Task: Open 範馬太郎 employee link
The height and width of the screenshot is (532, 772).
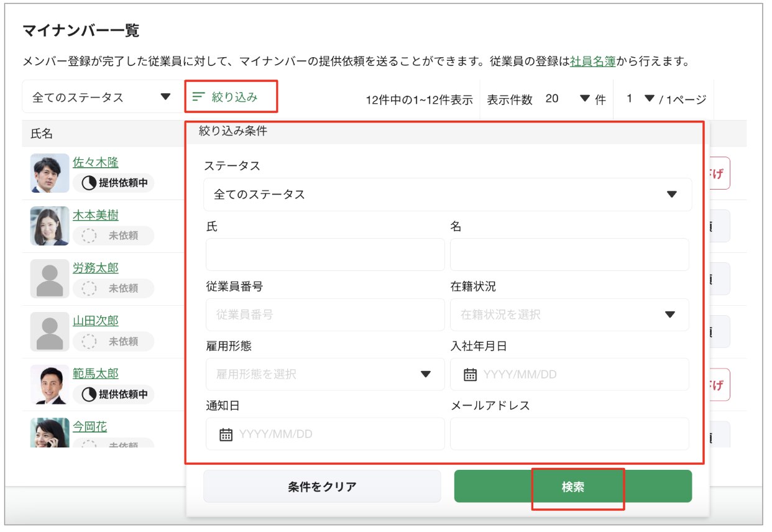Action: click(x=96, y=374)
